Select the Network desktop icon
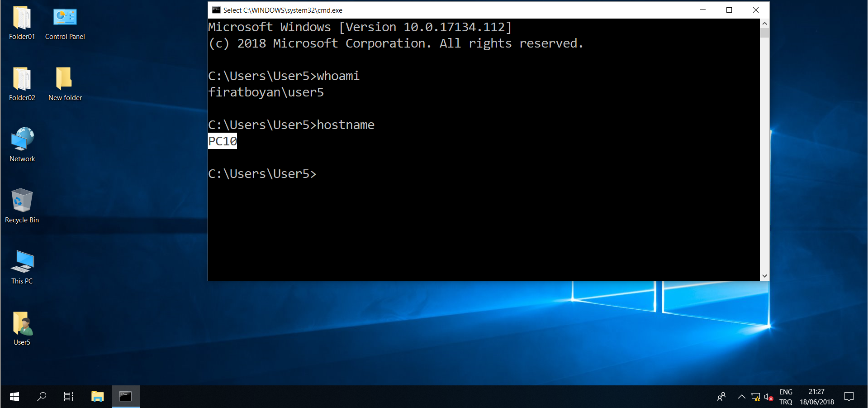 point(22,145)
